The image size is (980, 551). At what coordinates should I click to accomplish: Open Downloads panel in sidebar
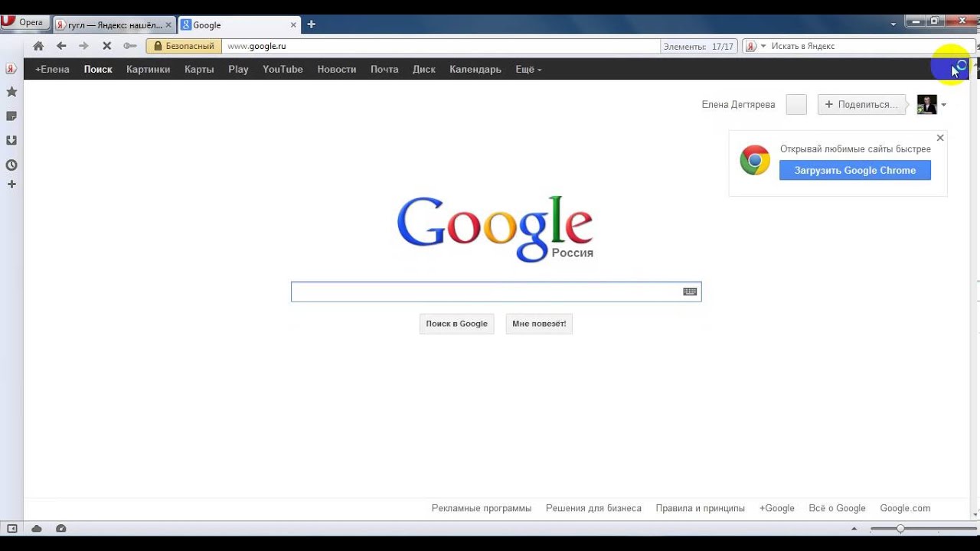11,141
